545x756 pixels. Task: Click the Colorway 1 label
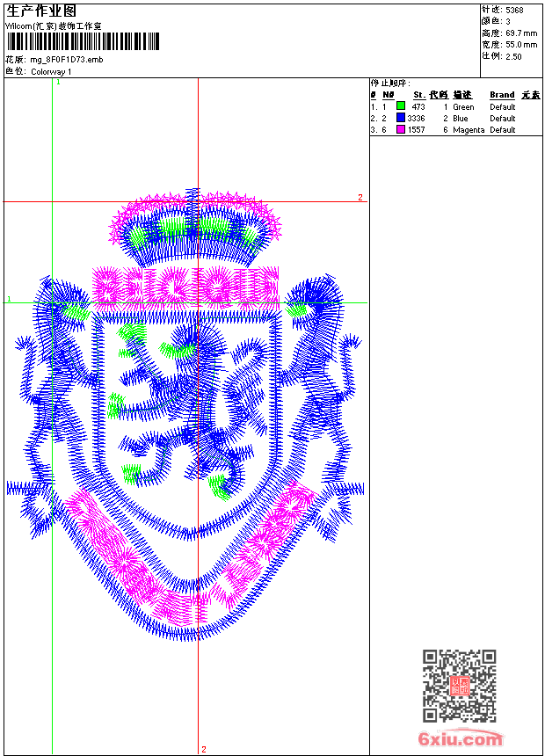51,72
